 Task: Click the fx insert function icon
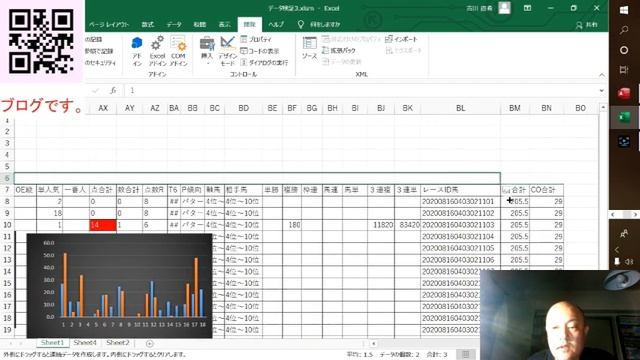pos(113,91)
